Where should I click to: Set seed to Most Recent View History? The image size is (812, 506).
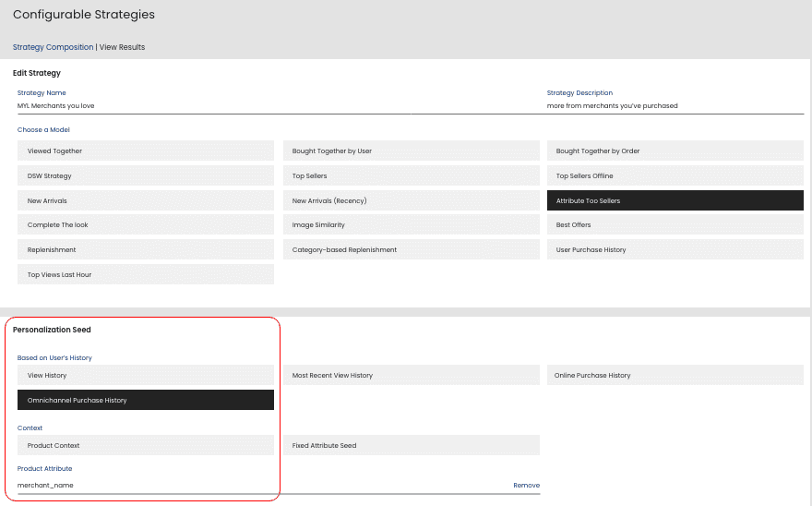[x=411, y=376]
